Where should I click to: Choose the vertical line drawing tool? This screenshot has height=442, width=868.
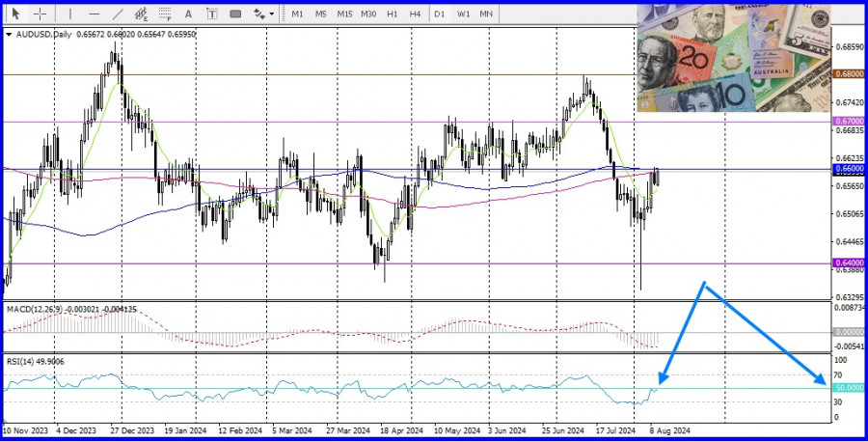(x=69, y=14)
